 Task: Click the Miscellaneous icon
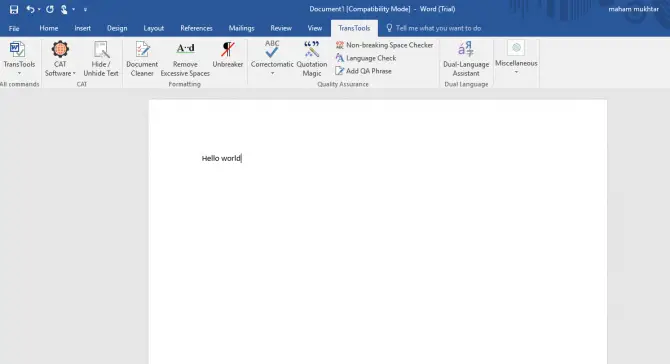[516, 48]
